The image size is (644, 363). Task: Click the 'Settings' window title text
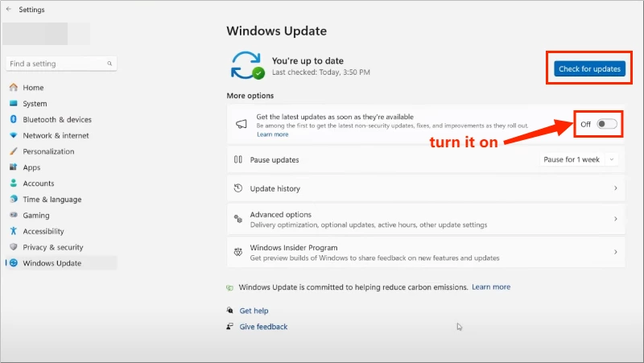pos(31,10)
